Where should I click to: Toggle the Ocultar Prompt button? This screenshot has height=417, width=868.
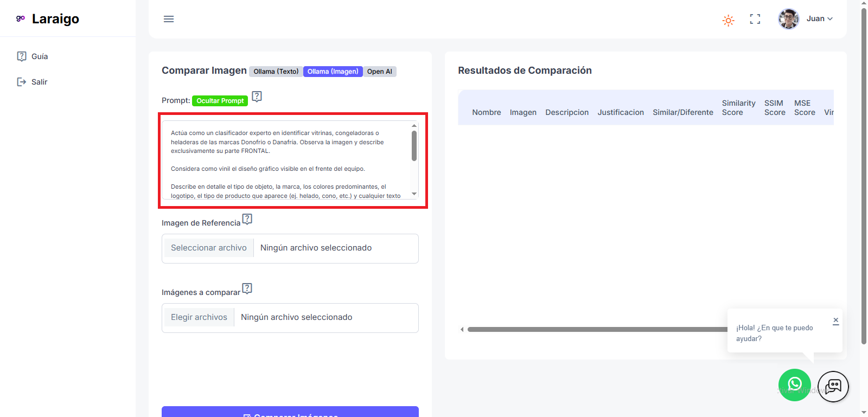click(220, 101)
